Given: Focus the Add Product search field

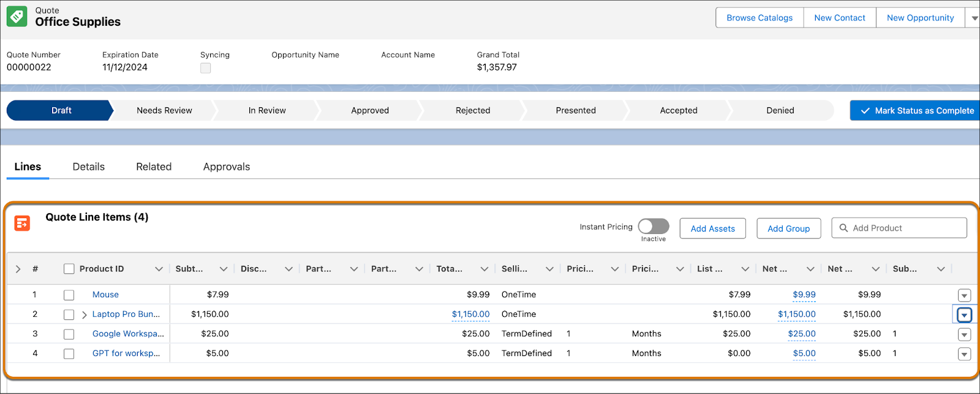Looking at the screenshot, I should (899, 228).
